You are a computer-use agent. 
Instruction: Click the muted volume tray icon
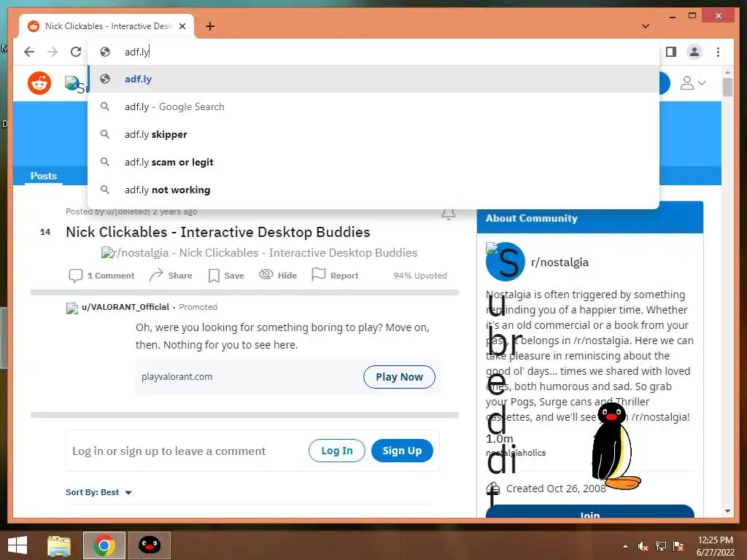click(643, 546)
